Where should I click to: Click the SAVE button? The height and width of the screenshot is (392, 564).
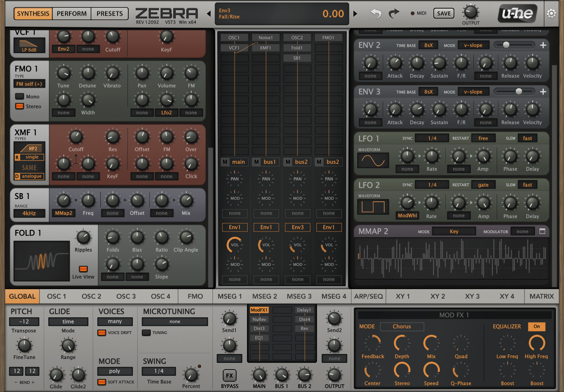pos(444,13)
